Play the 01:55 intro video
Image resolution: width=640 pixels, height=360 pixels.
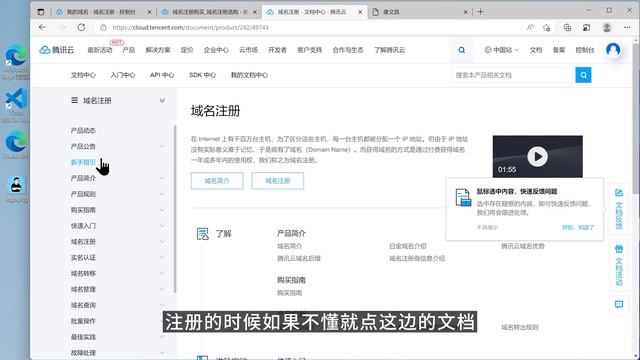click(x=538, y=156)
